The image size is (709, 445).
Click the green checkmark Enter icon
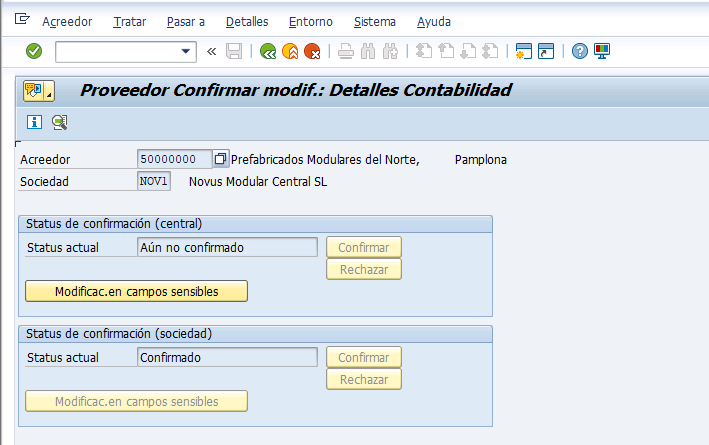point(34,51)
